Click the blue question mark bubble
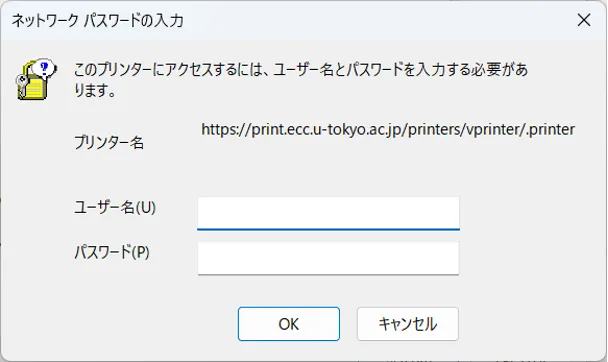 (44, 69)
